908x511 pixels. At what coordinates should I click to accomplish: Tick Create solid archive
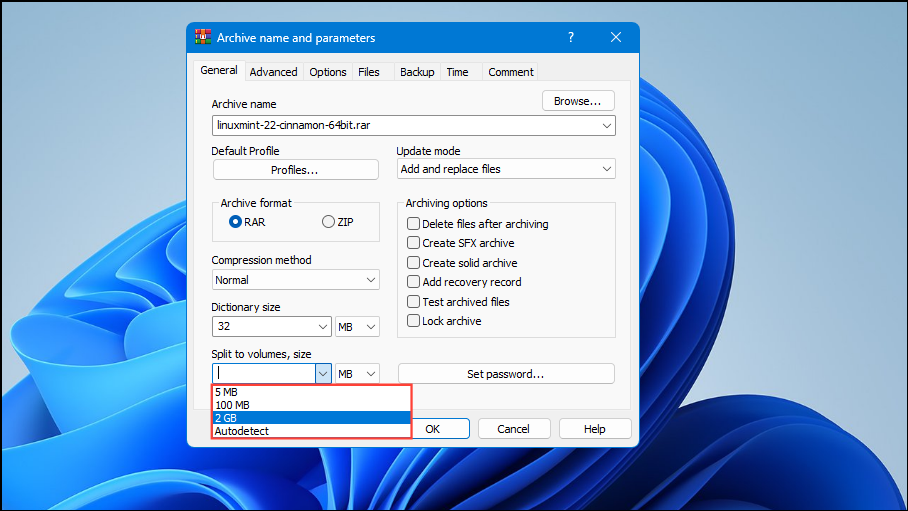pyautogui.click(x=413, y=262)
